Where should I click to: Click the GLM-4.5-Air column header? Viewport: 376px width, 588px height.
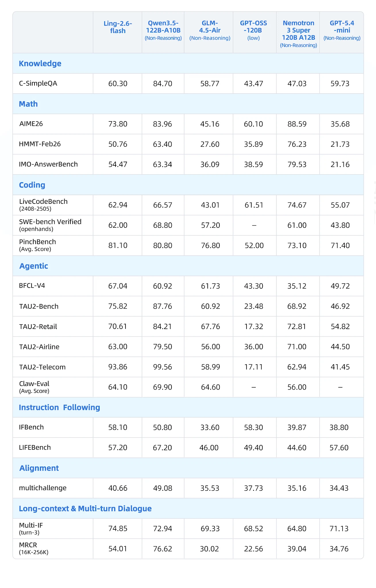click(x=210, y=30)
